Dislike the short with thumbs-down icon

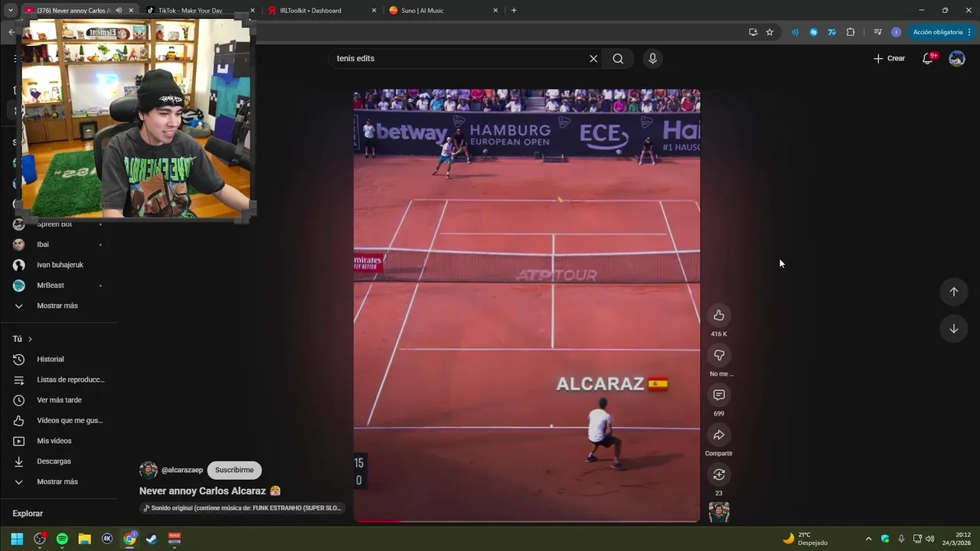pos(719,355)
